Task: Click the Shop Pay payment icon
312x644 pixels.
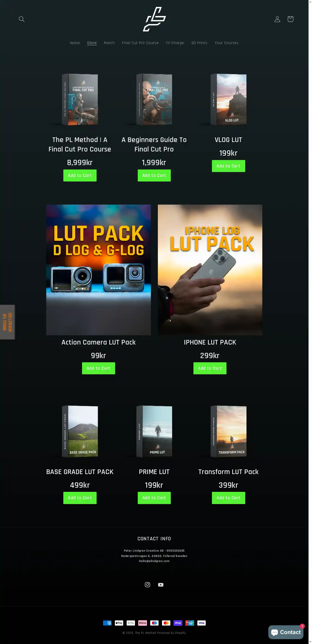Action: [x=178, y=623]
